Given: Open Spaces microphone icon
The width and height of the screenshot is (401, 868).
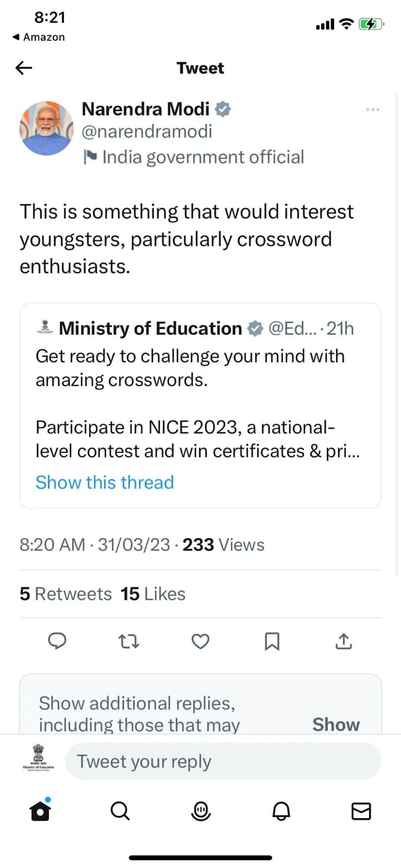Looking at the screenshot, I should coord(200,810).
